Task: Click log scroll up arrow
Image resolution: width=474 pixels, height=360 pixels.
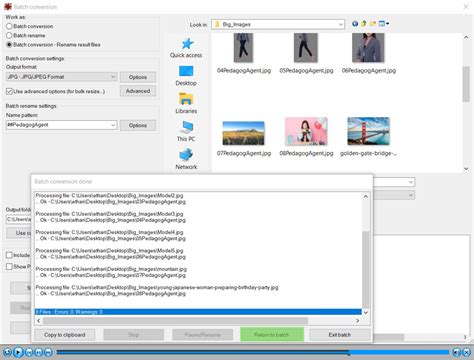Action: pos(366,197)
